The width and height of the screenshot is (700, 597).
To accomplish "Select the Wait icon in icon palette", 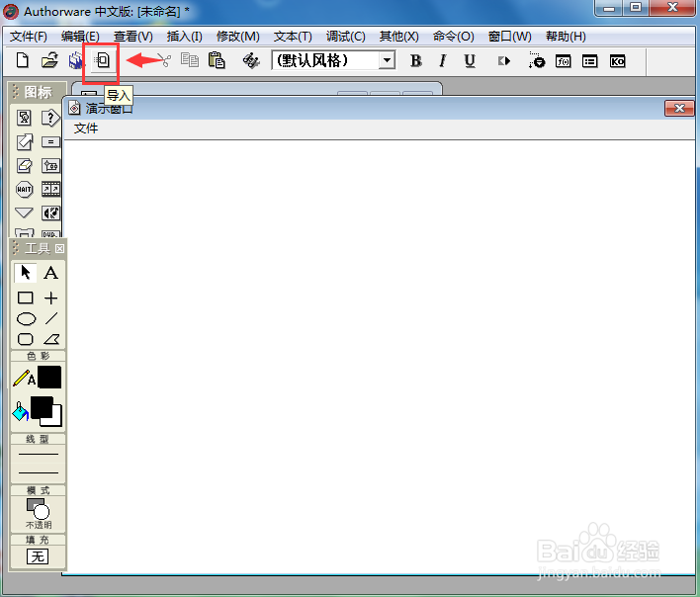I will point(24,189).
